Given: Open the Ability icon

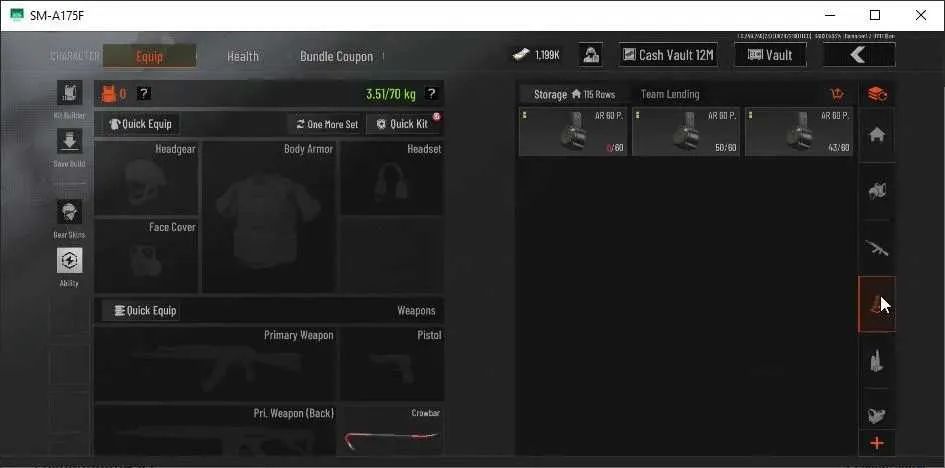Looking at the screenshot, I should click(69, 260).
